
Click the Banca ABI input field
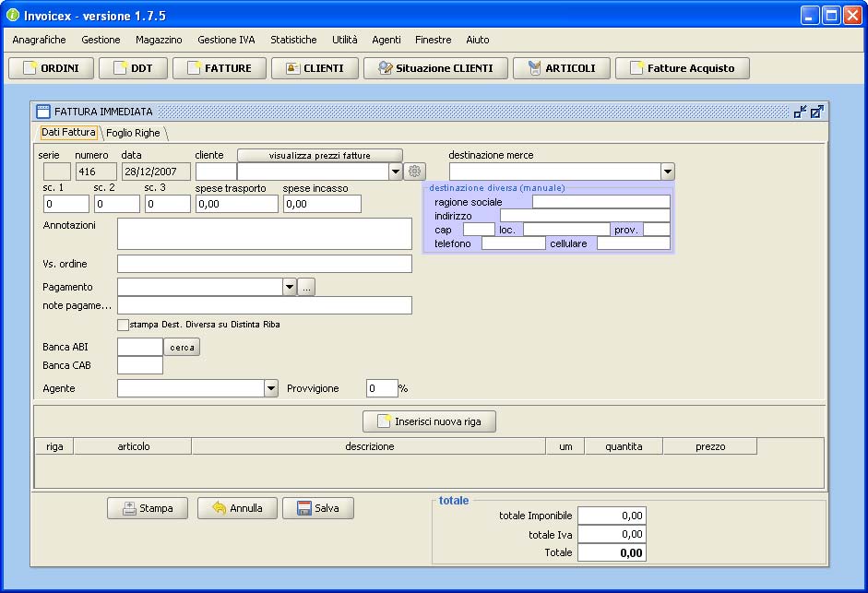(140, 347)
